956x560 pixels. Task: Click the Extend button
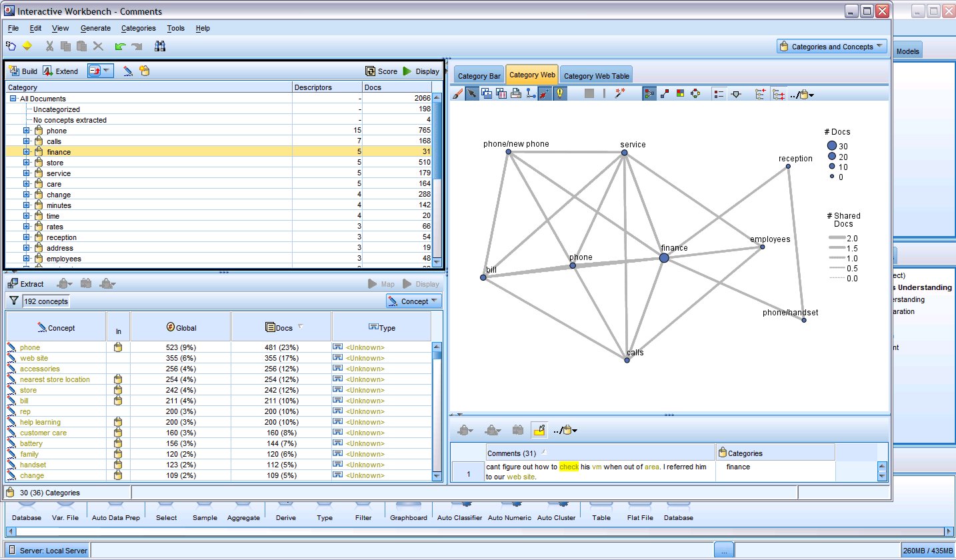(x=61, y=71)
